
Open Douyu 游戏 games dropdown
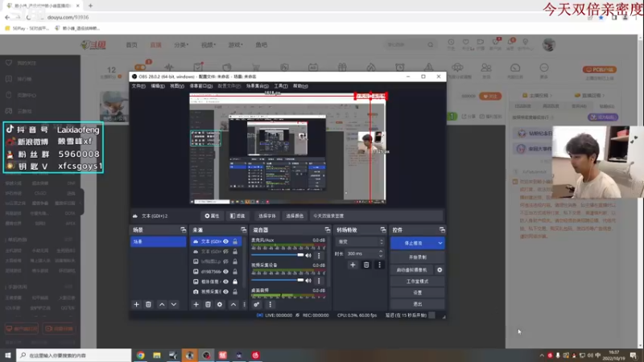coord(235,45)
